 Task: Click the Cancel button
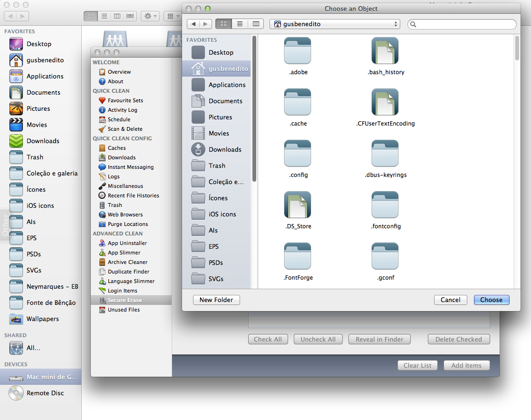(x=450, y=300)
